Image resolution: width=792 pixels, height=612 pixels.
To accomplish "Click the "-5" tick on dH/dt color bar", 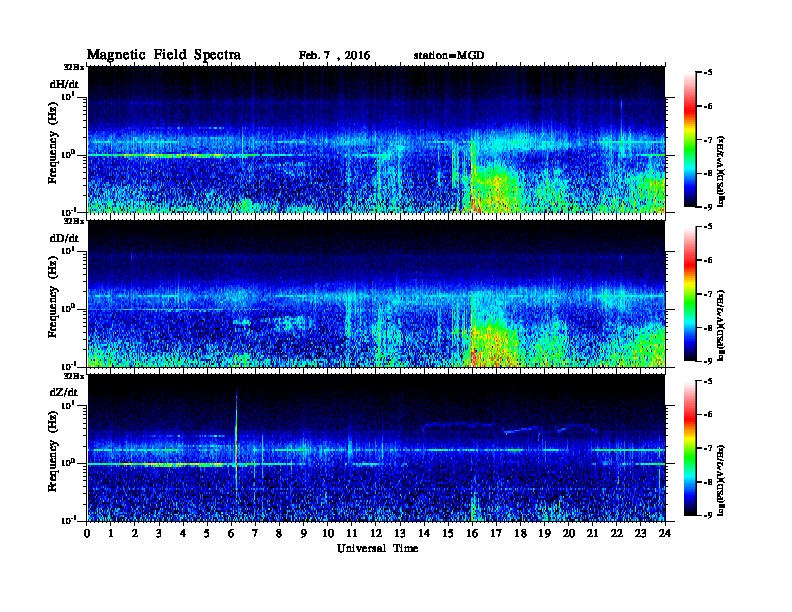I will point(708,73).
